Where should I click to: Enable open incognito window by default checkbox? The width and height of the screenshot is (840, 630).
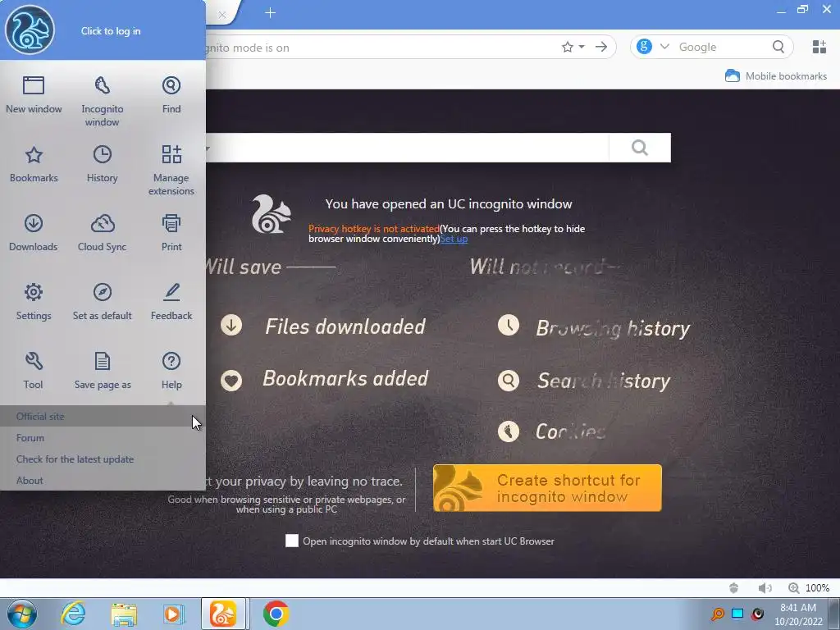[292, 541]
